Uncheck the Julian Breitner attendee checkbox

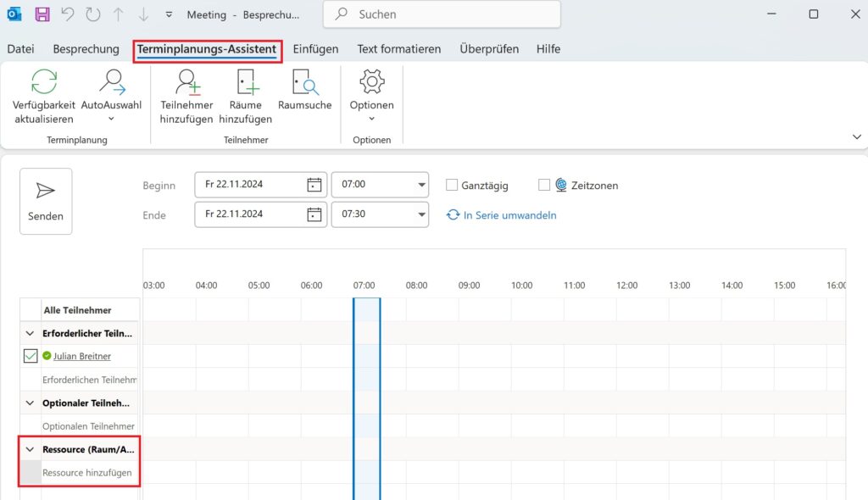[31, 356]
